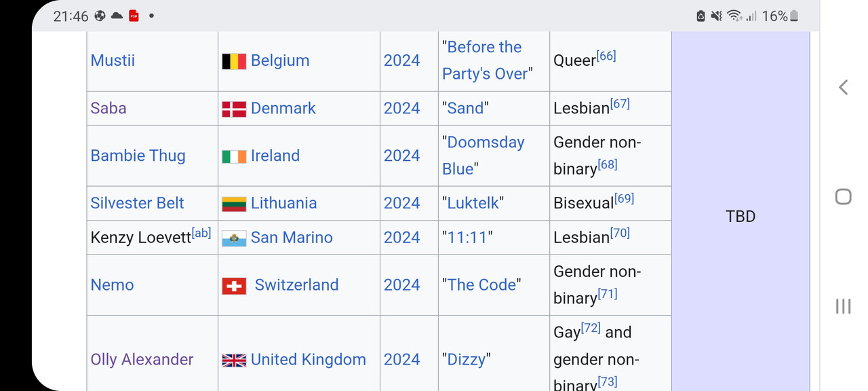Open the Mustii artist link
The height and width of the screenshot is (391, 868).
click(x=113, y=60)
